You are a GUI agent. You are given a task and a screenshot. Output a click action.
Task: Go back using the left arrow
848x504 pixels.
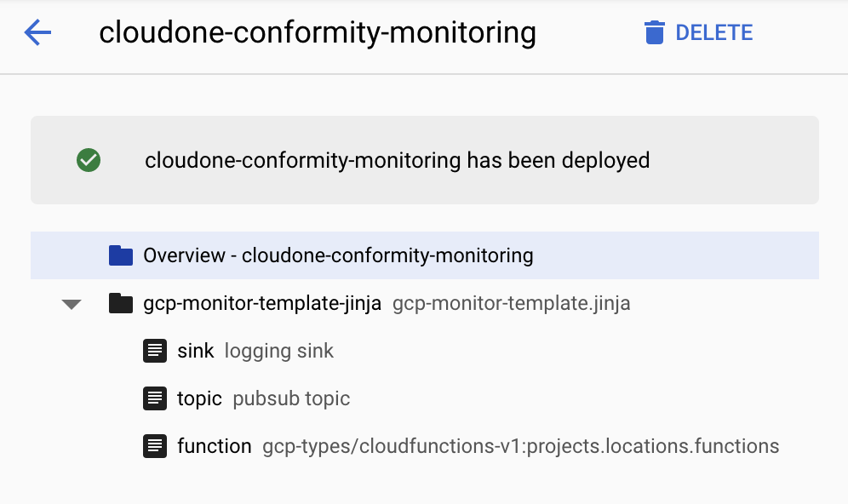38,34
